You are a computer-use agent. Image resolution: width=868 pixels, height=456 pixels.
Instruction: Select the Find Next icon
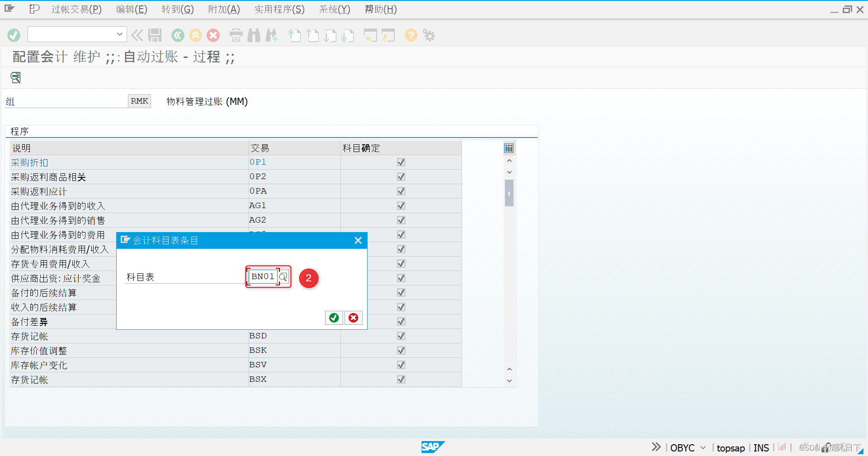(271, 35)
